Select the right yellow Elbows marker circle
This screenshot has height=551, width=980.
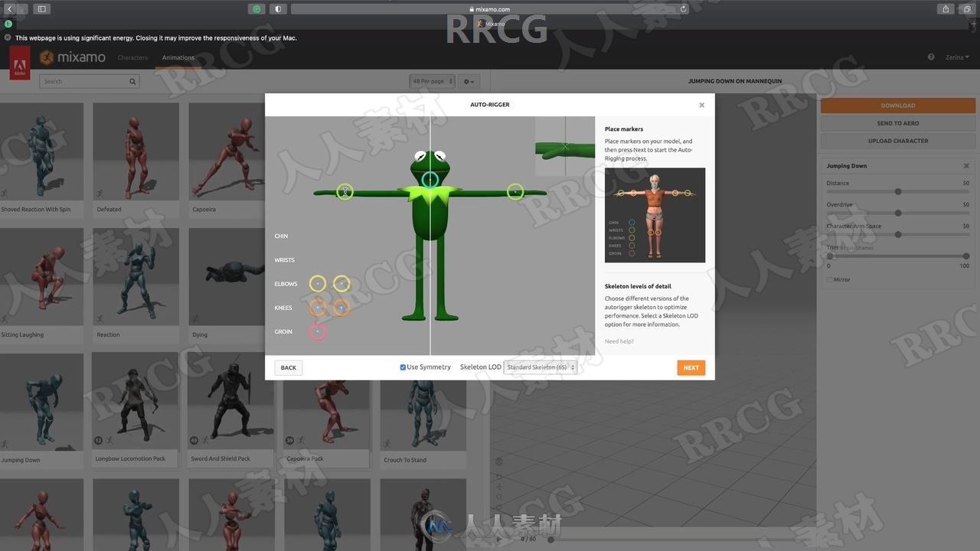[341, 284]
